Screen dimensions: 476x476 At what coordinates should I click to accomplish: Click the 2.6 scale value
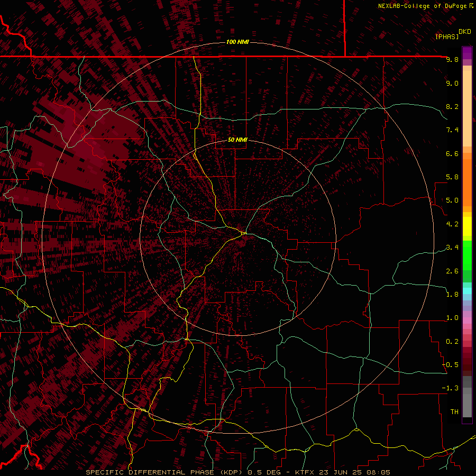pos(452,271)
